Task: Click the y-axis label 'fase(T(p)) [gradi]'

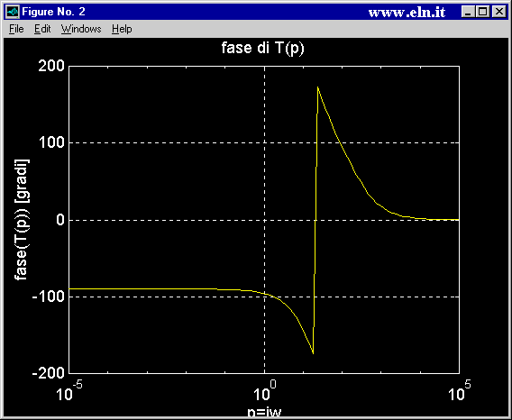Action: pyautogui.click(x=22, y=220)
